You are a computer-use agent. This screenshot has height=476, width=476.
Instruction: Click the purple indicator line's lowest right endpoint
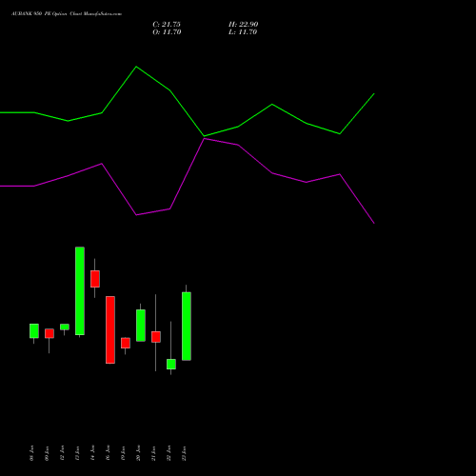click(x=374, y=223)
